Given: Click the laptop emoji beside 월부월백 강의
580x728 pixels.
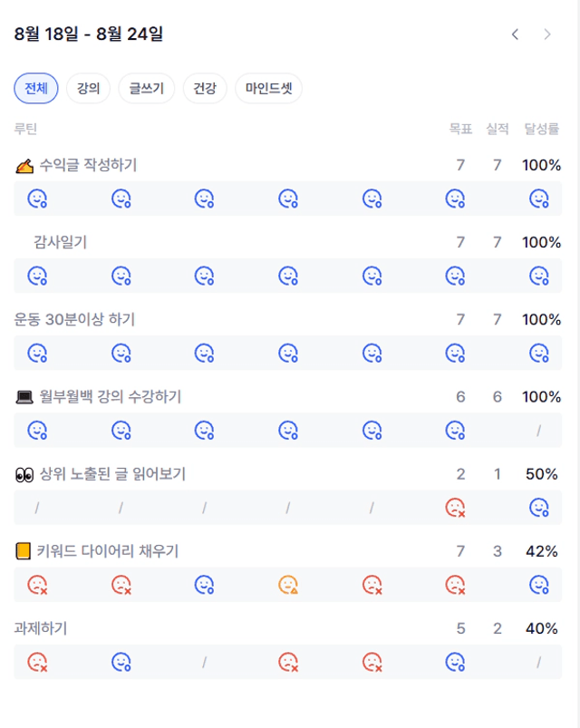Looking at the screenshot, I should (x=24, y=397).
